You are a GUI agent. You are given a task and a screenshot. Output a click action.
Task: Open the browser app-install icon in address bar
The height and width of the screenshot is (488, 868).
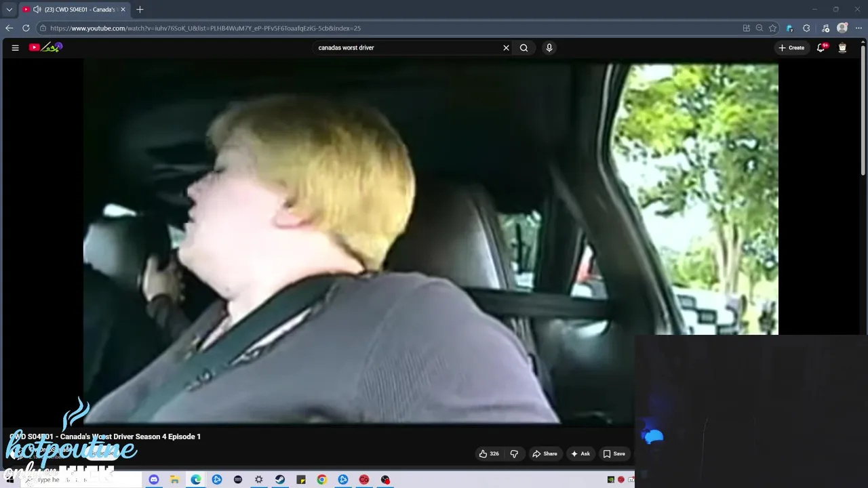click(747, 28)
